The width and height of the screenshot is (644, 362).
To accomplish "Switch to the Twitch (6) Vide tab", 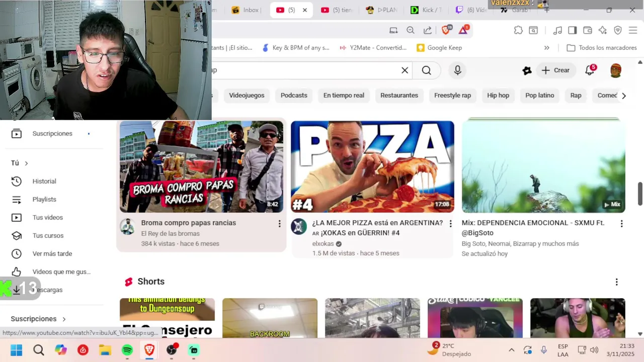I will coord(471,10).
